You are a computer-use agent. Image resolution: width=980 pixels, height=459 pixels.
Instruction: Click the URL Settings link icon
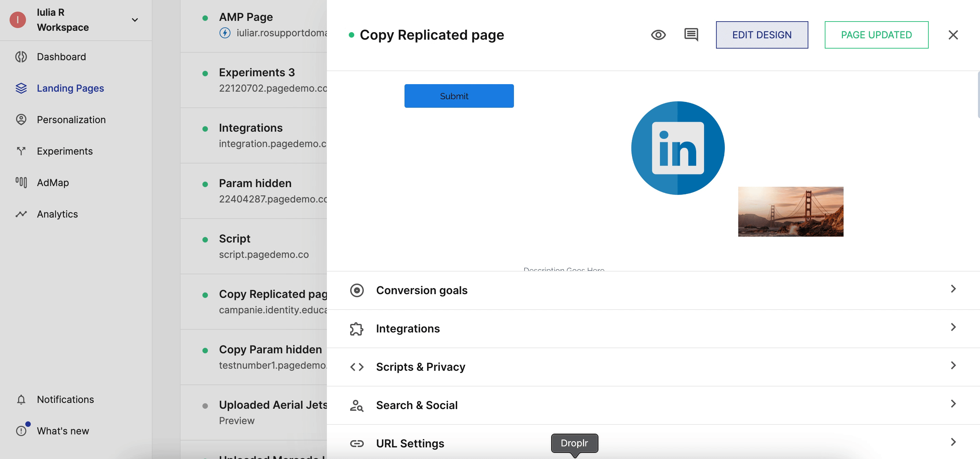356,443
